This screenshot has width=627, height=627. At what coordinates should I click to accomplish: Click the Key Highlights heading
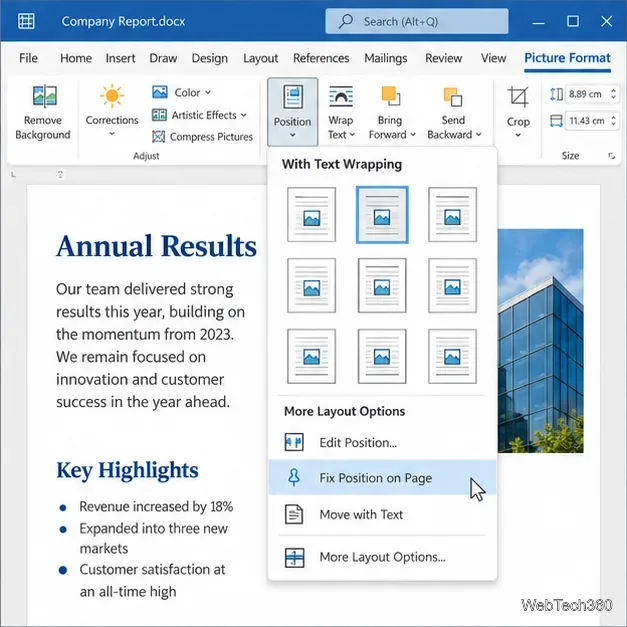click(127, 470)
